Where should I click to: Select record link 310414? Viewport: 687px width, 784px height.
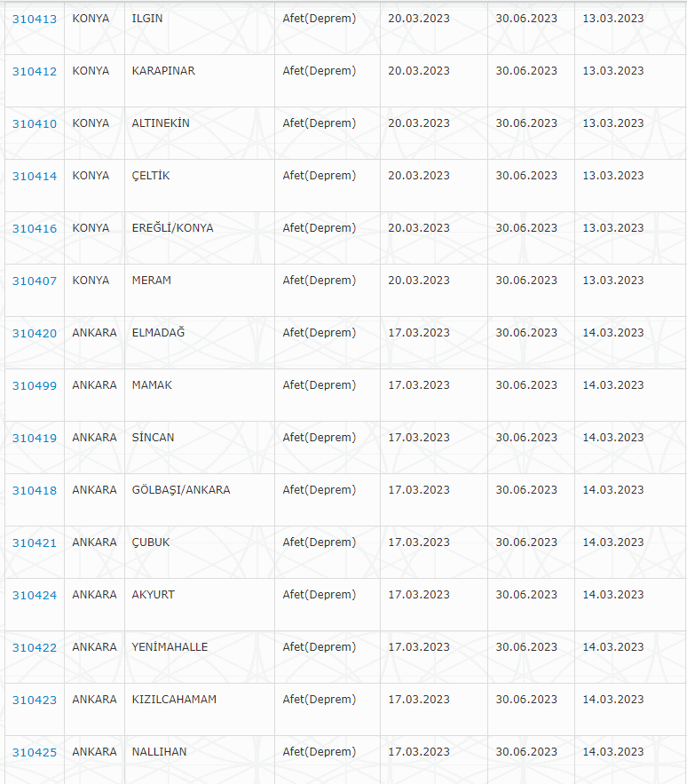click(34, 176)
